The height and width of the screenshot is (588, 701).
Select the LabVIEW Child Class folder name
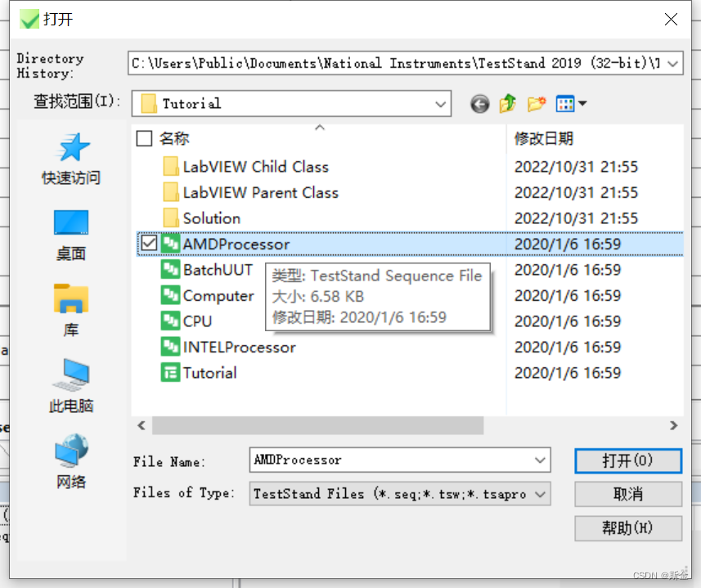click(256, 167)
